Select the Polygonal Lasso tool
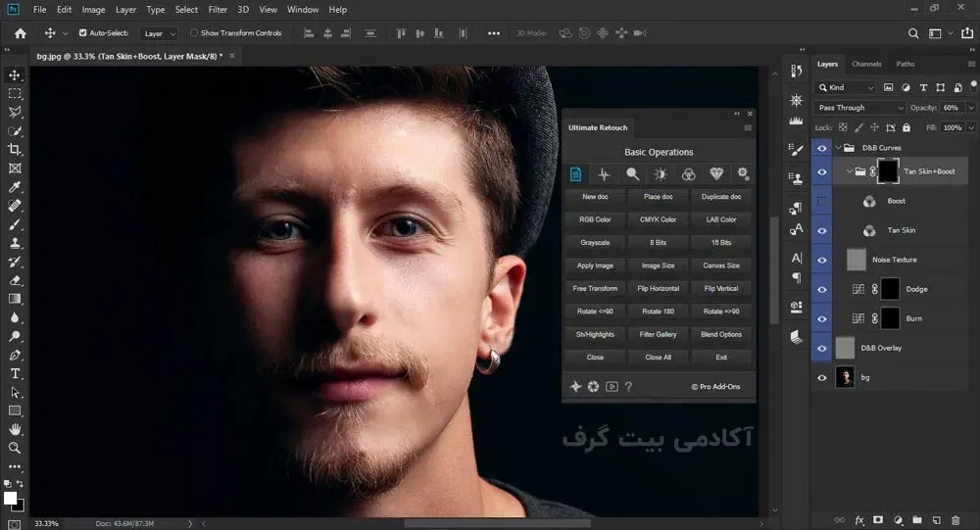Image resolution: width=980 pixels, height=530 pixels. pos(15,113)
